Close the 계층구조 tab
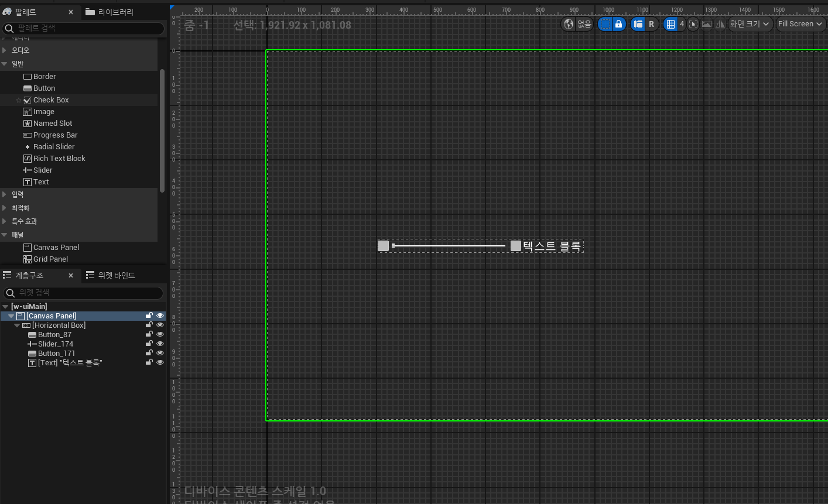This screenshot has width=828, height=504. [71, 275]
